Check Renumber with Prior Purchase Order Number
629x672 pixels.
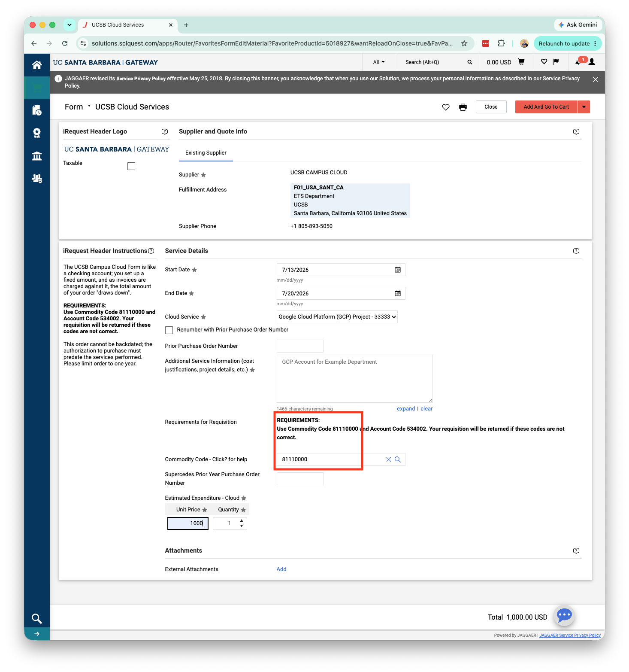click(x=169, y=330)
